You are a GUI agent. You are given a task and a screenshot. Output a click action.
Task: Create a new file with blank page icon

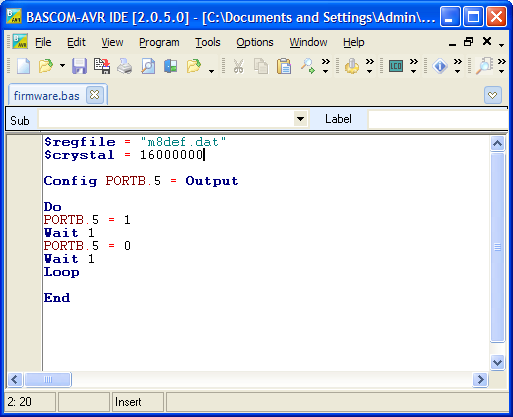23,66
